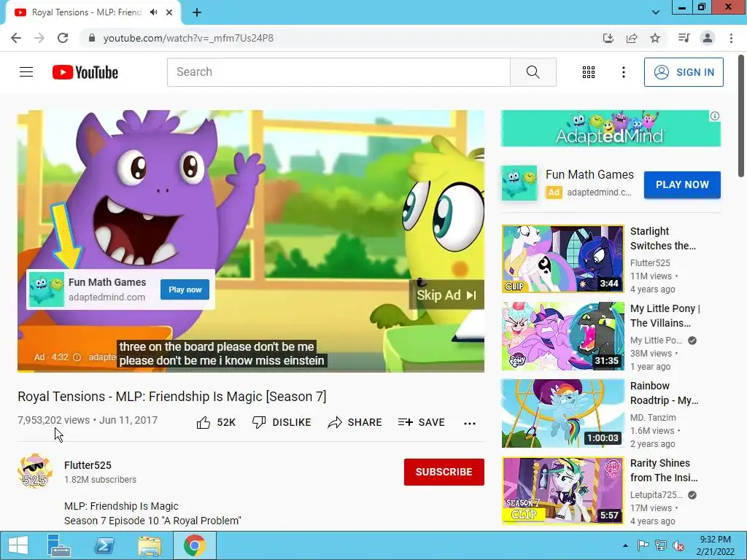
Task: Open Starlight Switches the... video thumbnail
Action: [x=562, y=259]
